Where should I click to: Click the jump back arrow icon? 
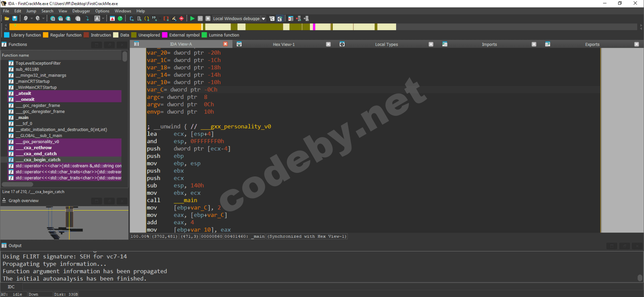pyautogui.click(x=25, y=18)
